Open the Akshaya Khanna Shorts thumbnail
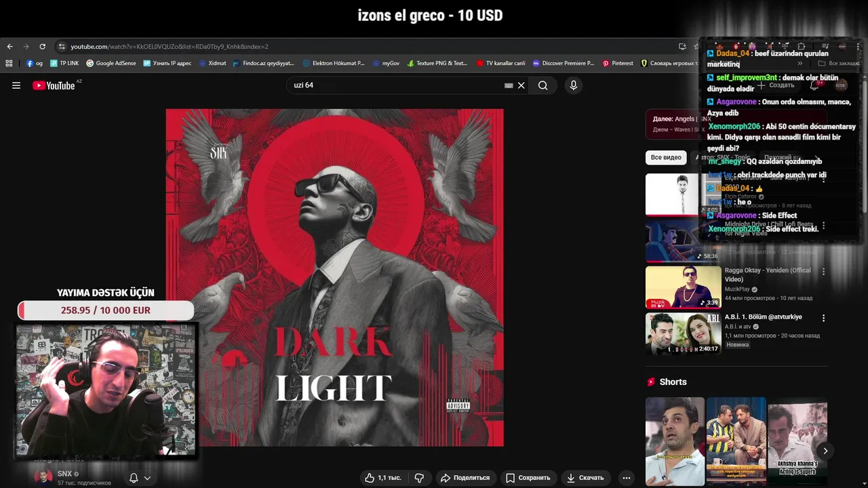868x488 pixels. (797, 442)
